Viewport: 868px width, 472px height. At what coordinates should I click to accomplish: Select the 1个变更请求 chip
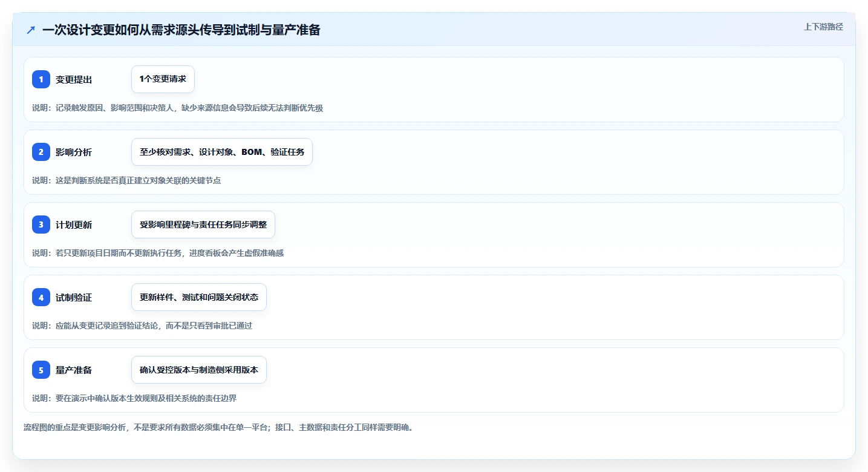pos(163,79)
